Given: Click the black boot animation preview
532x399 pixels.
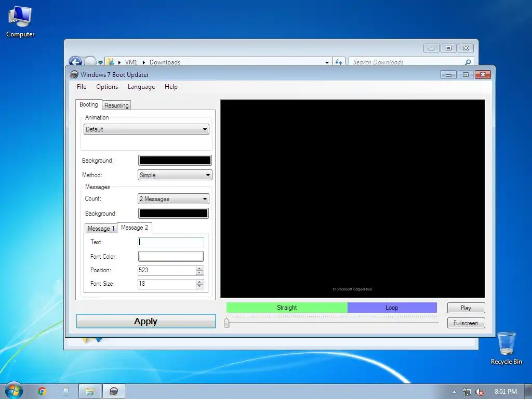Looking at the screenshot, I should click(x=353, y=199).
